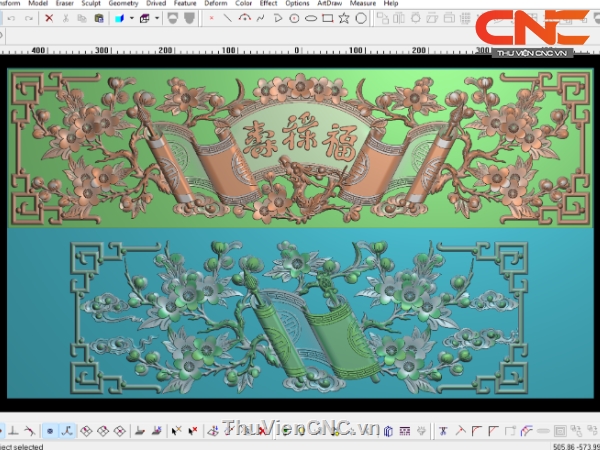Pick the ellipse drawing tool
Viewport: 600px width, 450px height.
tap(310, 18)
